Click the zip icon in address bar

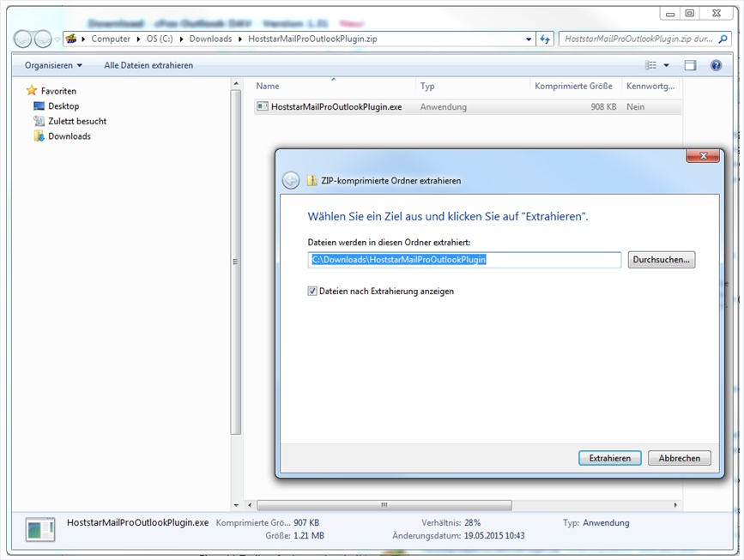coord(71,39)
